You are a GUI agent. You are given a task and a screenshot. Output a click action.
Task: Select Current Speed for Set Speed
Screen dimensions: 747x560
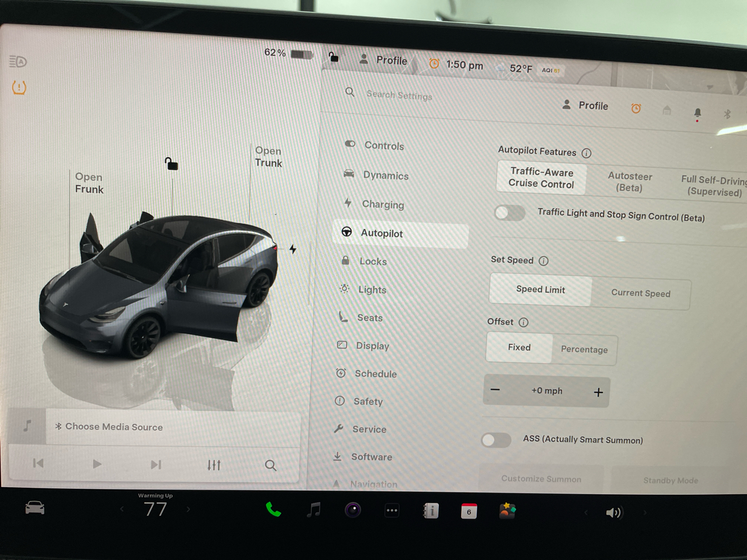coord(640,293)
